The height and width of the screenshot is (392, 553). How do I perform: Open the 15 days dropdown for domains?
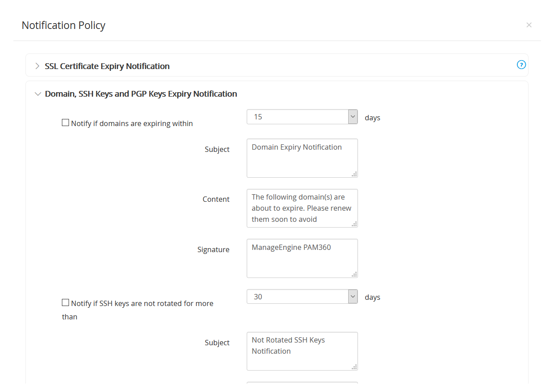353,117
